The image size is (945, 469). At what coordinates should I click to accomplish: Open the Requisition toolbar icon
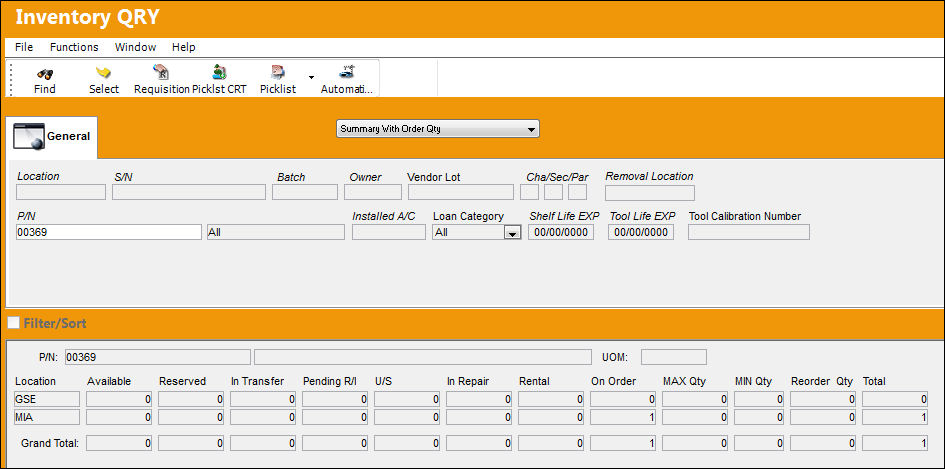(x=161, y=72)
